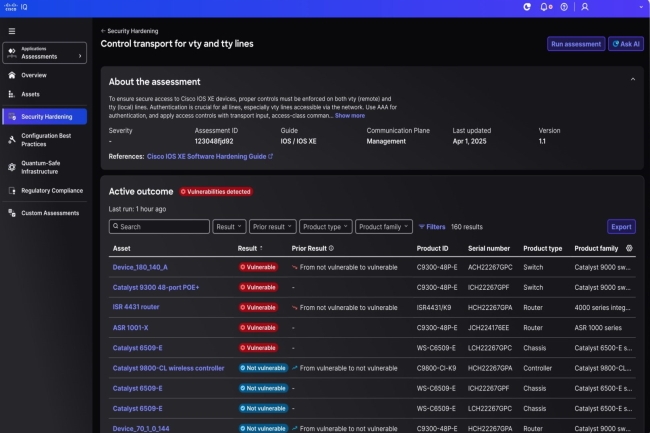This screenshot has width=650, height=433.
Task: Collapse the About the assessment panel
Action: [x=632, y=80]
